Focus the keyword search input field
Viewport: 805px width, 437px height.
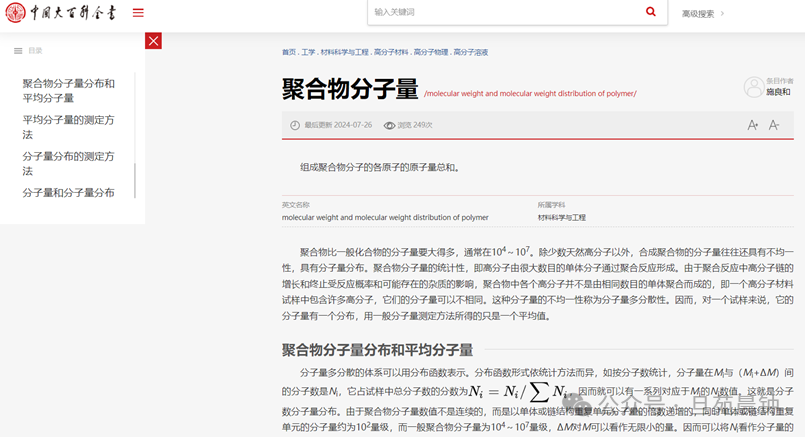coord(506,12)
